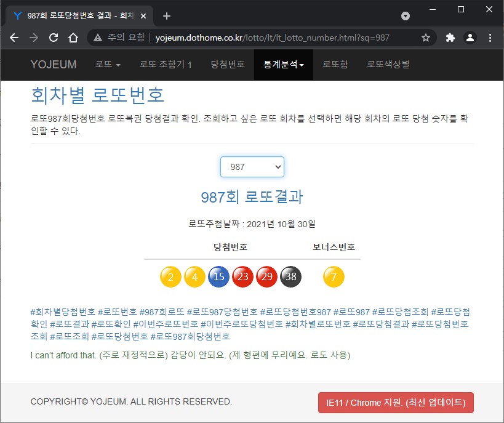Click the tab search dropdown arrow icon

(406, 16)
